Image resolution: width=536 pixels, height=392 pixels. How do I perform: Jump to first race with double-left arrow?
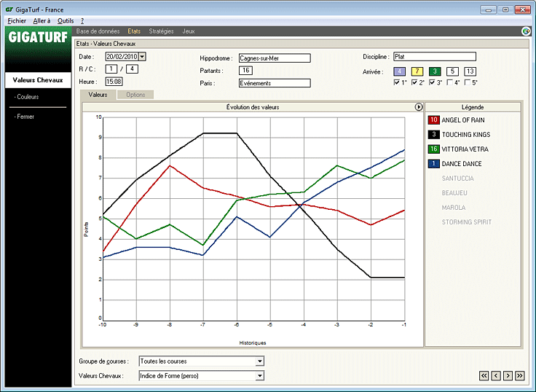[x=484, y=375]
